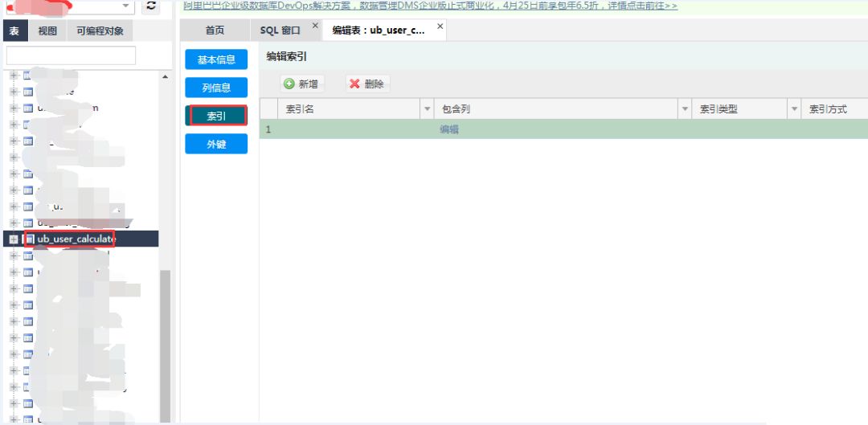Switch to the 视图 tab
868x425 pixels.
click(47, 31)
